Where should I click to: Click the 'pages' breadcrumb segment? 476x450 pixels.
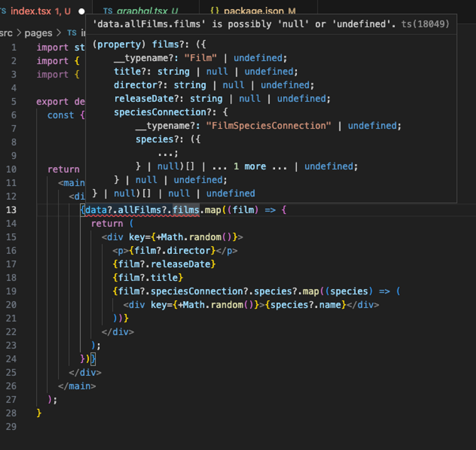pyautogui.click(x=38, y=33)
